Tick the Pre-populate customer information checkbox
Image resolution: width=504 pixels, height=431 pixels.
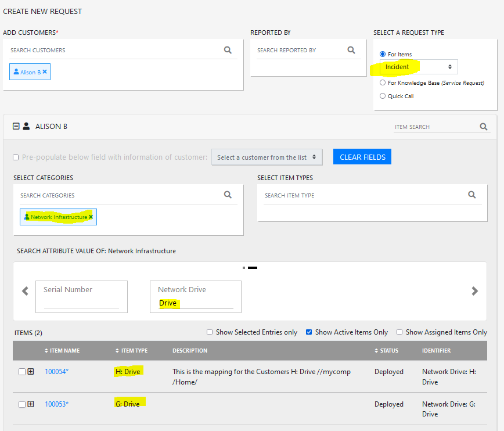(x=16, y=157)
